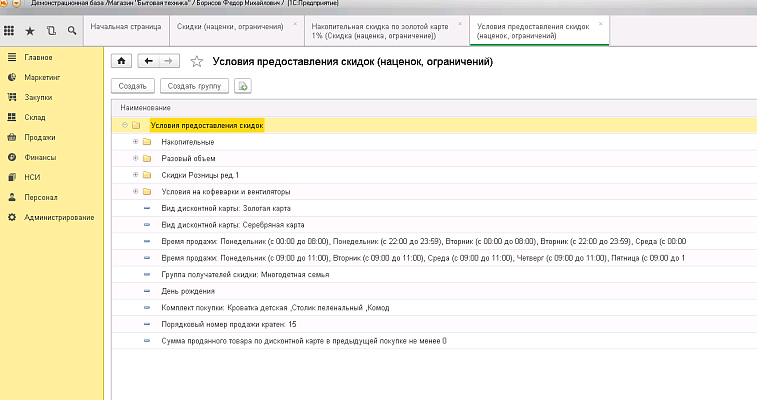Expand the Скидки Розницы ред.1 folder
757x400 pixels.
tap(135, 175)
